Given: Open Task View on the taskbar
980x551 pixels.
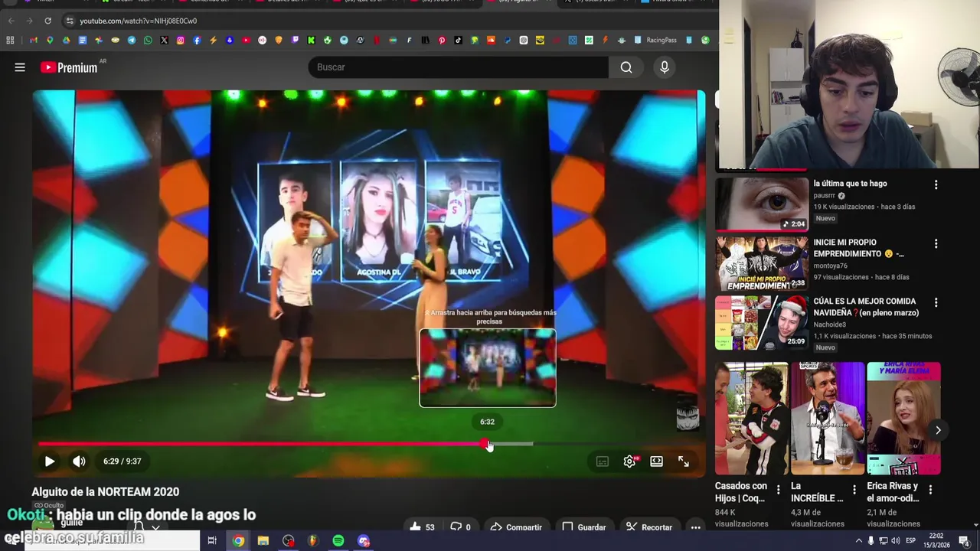Looking at the screenshot, I should 212,541.
